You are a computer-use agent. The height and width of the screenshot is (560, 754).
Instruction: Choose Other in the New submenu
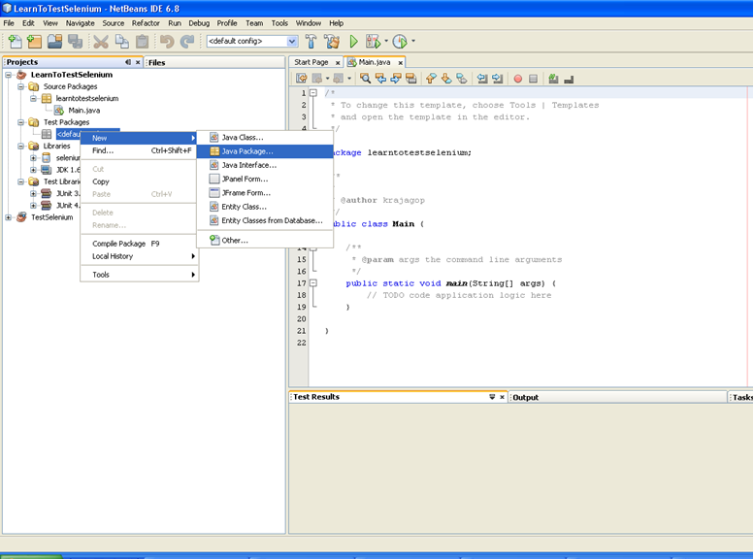(x=265, y=240)
